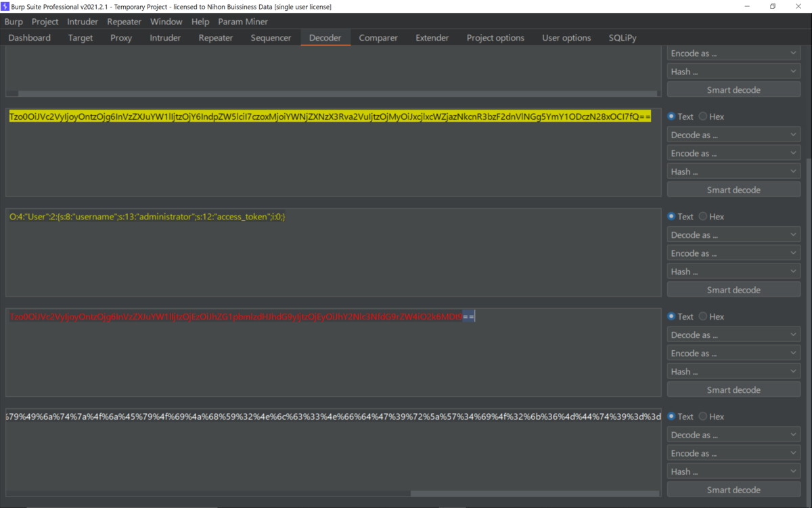The height and width of the screenshot is (508, 812).
Task: Open the Help menu
Action: 200,22
